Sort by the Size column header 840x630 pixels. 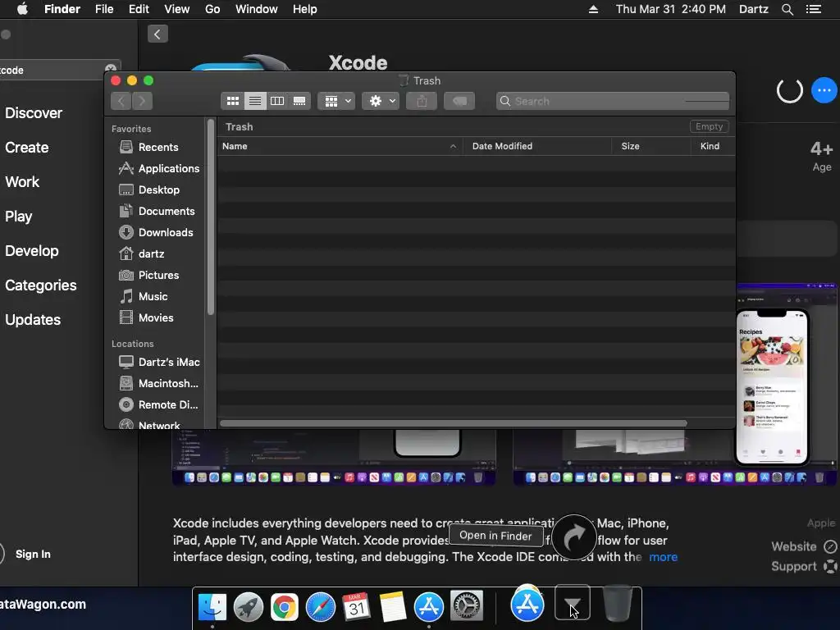coord(651,146)
